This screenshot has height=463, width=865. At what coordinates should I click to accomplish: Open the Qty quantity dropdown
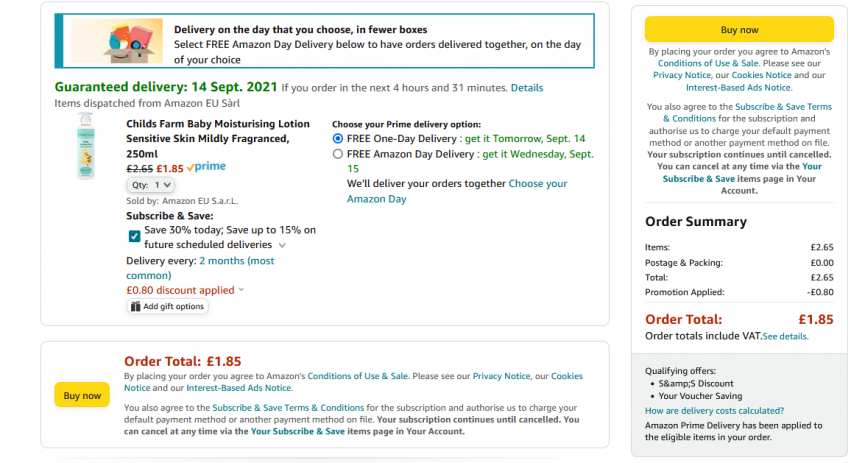coord(151,185)
